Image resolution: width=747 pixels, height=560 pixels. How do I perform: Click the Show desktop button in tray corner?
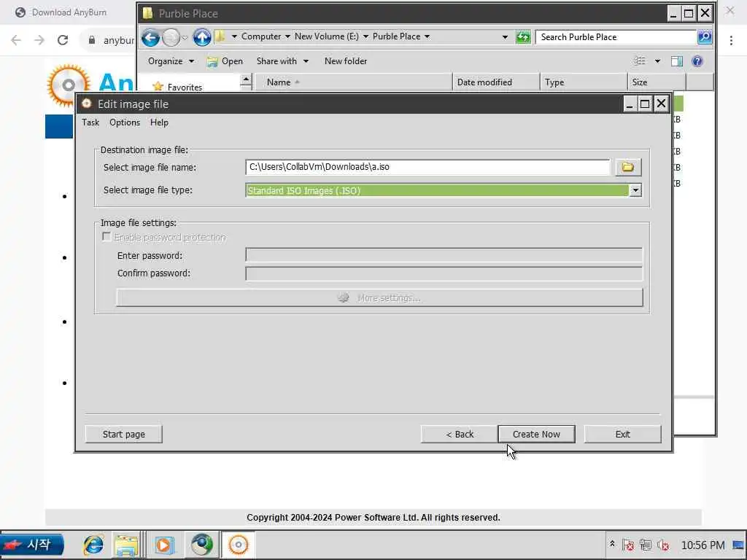(x=738, y=545)
